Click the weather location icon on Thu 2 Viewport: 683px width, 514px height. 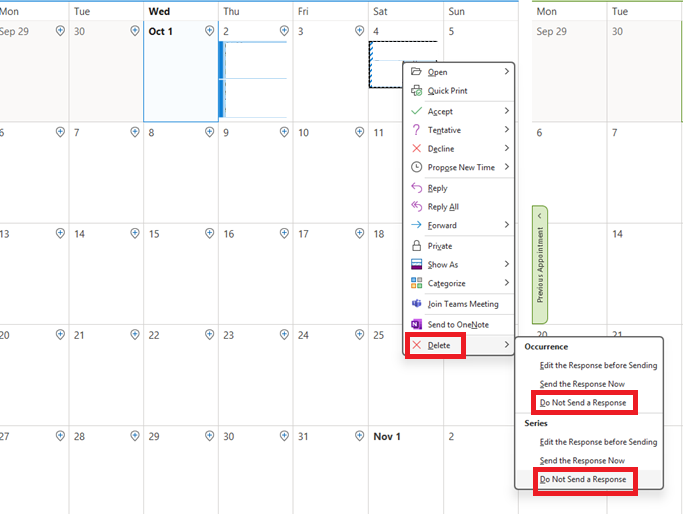[284, 31]
